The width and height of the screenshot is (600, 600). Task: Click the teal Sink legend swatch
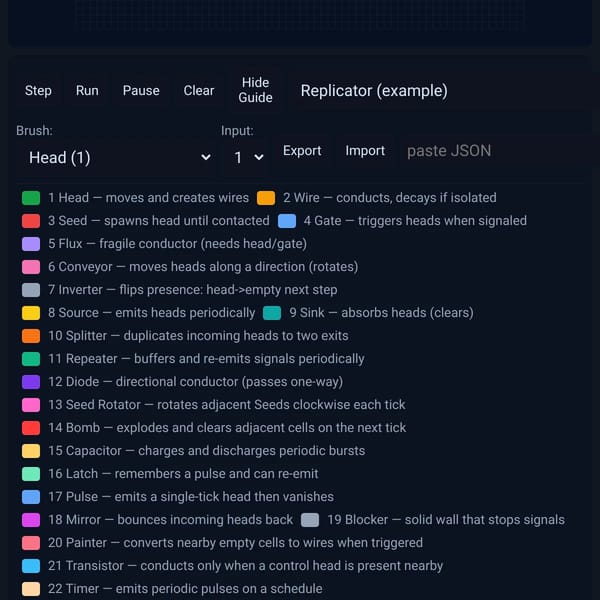272,313
